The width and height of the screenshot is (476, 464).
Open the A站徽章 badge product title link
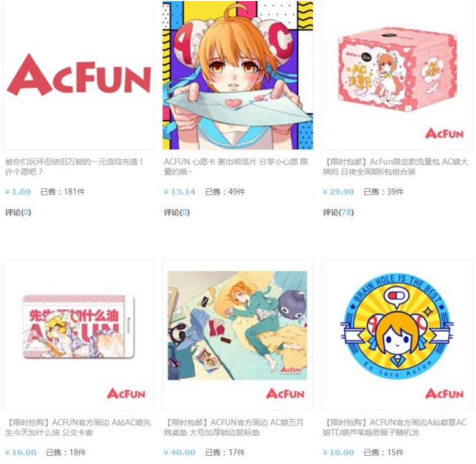[394, 427]
